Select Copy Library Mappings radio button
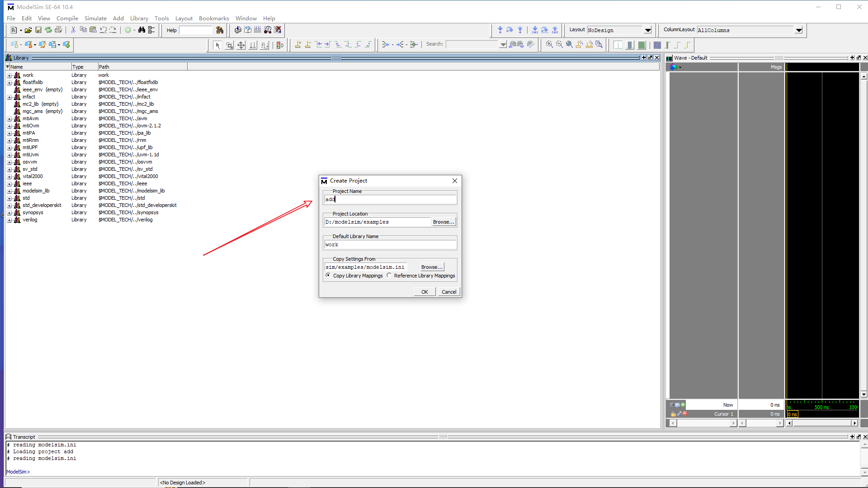The image size is (868, 488). point(328,276)
